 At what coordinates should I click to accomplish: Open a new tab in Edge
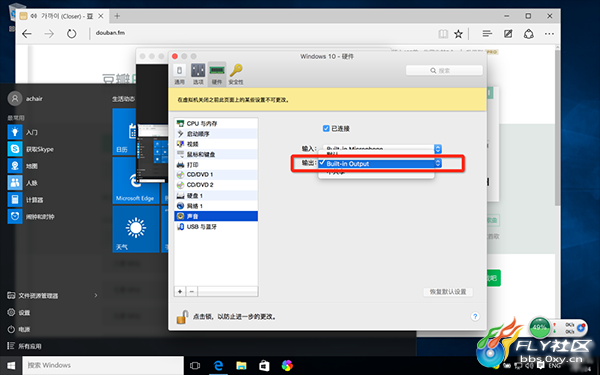coord(117,16)
